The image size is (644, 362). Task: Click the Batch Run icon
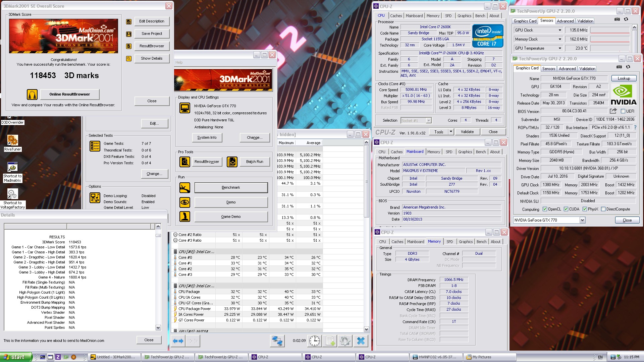click(x=232, y=162)
